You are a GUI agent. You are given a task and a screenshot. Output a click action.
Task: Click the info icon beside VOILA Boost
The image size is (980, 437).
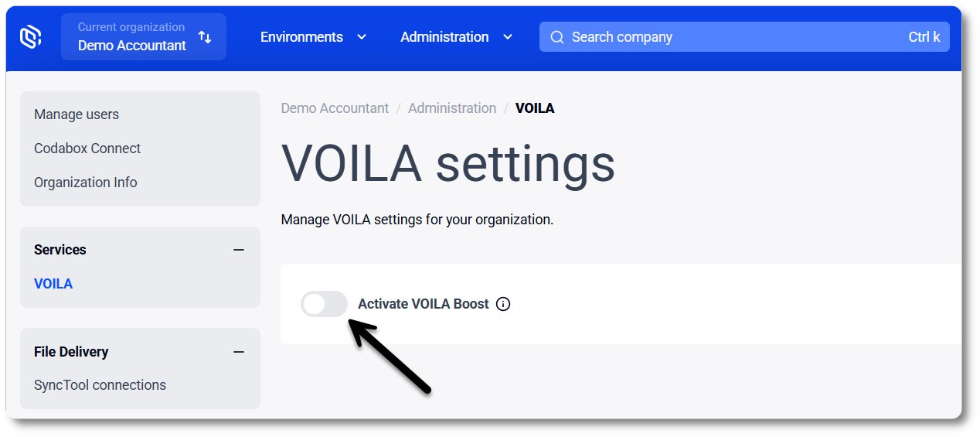(x=503, y=304)
